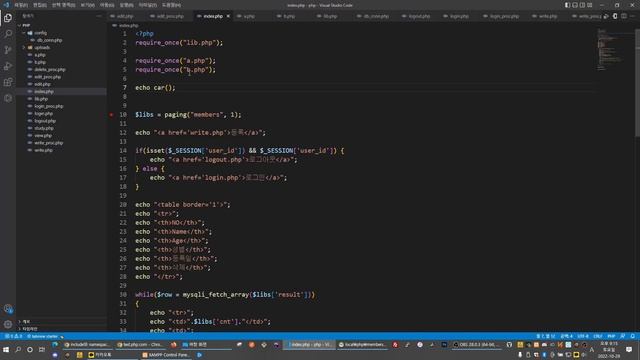Open sixth activity bar icon below Extensions

click(x=8, y=98)
